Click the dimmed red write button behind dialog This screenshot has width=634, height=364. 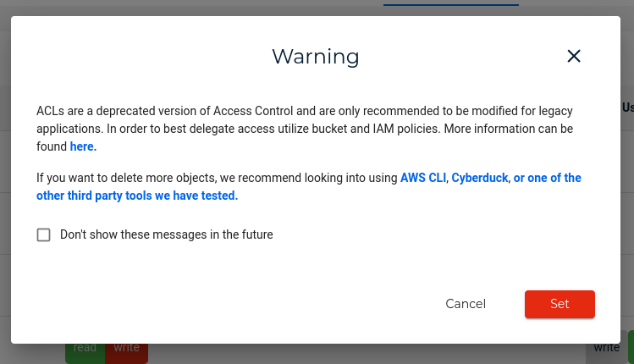pos(127,351)
